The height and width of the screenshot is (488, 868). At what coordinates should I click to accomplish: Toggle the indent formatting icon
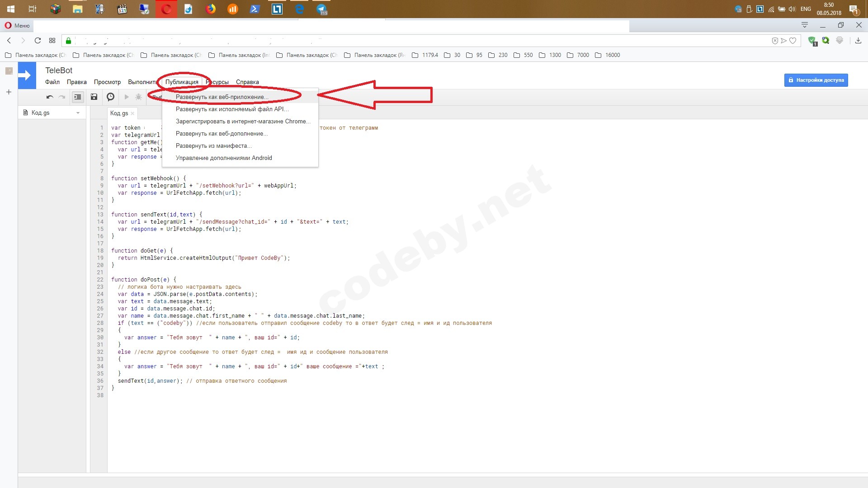click(78, 97)
